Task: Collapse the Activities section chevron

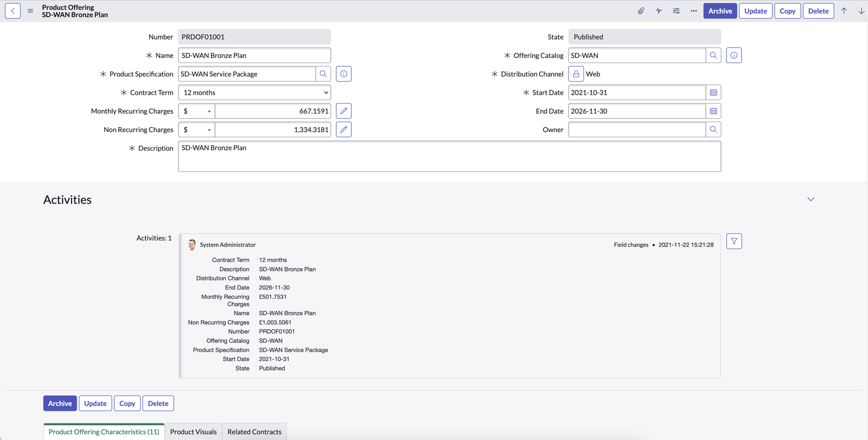Action: (811, 199)
